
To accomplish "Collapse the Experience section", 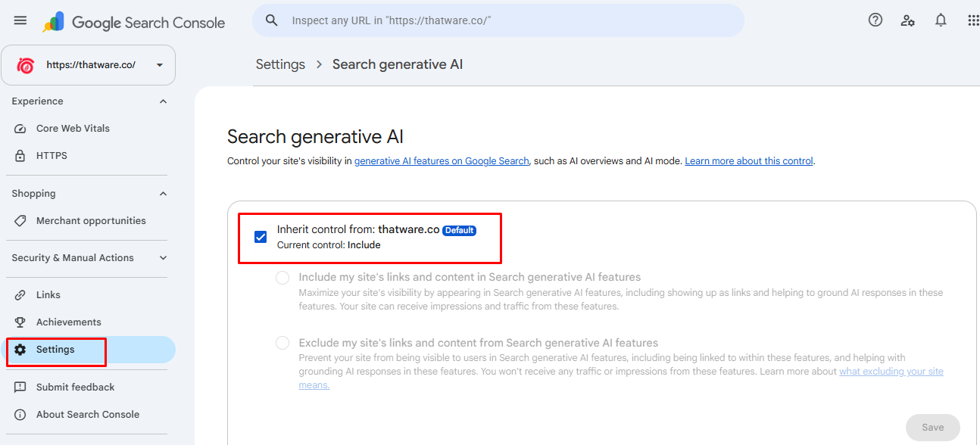I will point(163,101).
